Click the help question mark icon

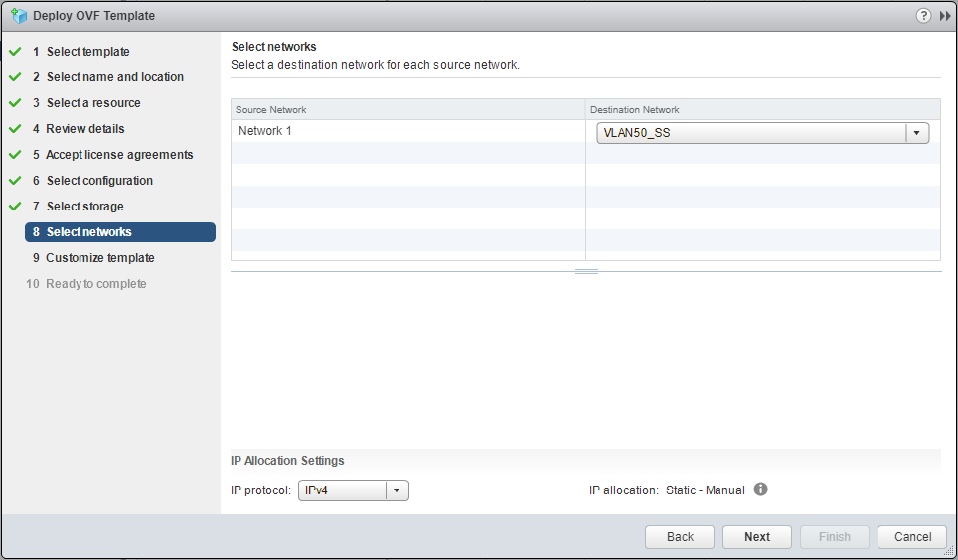923,16
